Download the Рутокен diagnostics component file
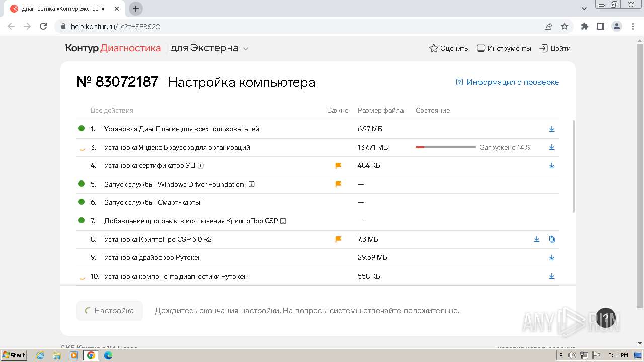The height and width of the screenshot is (362, 644). click(551, 276)
